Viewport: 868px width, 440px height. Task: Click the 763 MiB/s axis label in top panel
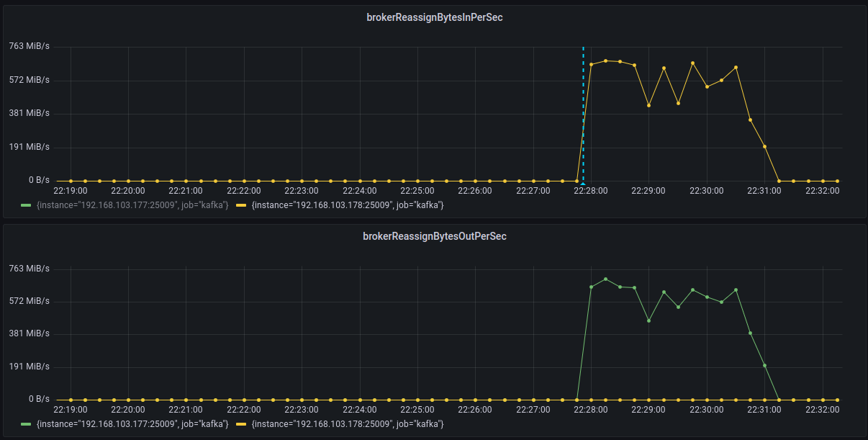30,45
